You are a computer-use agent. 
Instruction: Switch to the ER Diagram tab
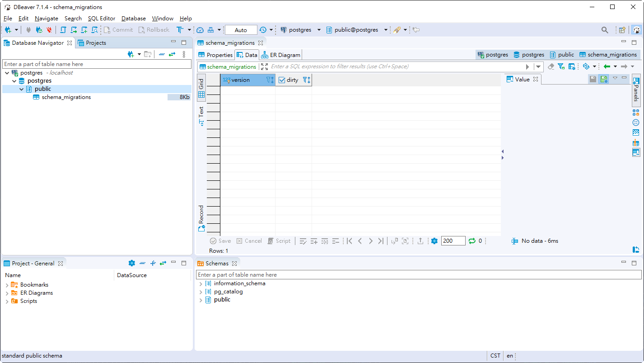pos(281,55)
